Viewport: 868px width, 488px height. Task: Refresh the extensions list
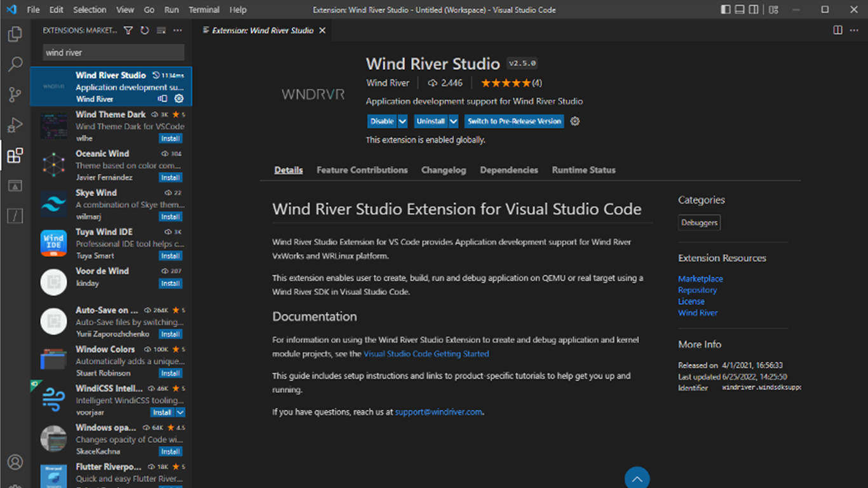(x=145, y=30)
